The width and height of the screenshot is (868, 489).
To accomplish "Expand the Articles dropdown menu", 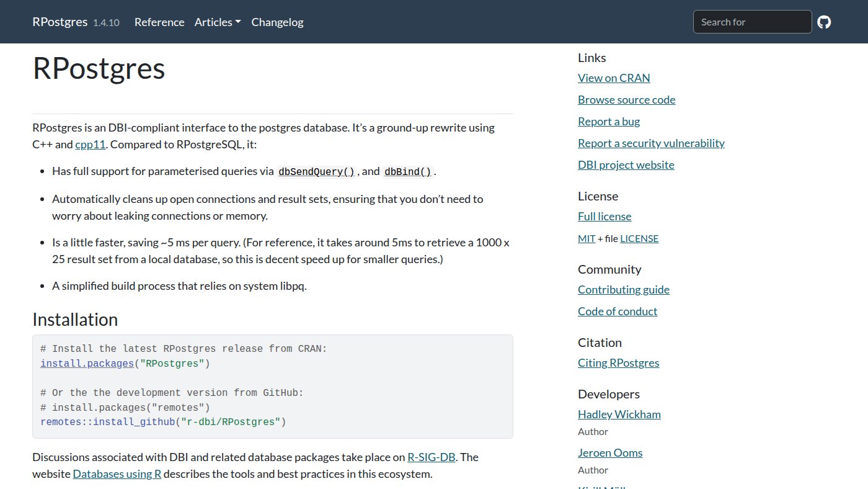I will 218,22.
